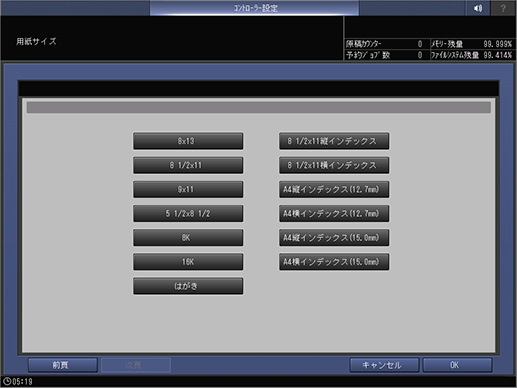517x388 pixels.
Task: Click the 予約ジョブ数 label
Action: click(368, 55)
